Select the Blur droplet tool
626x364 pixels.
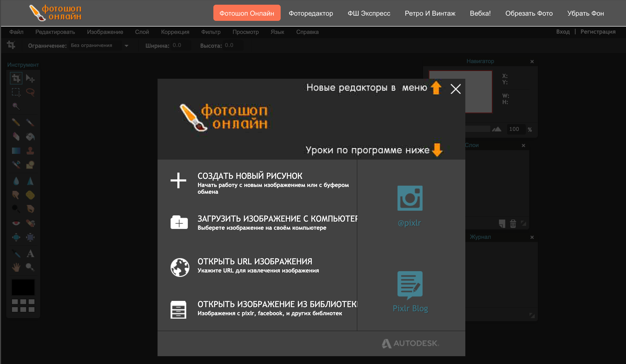[16, 181]
